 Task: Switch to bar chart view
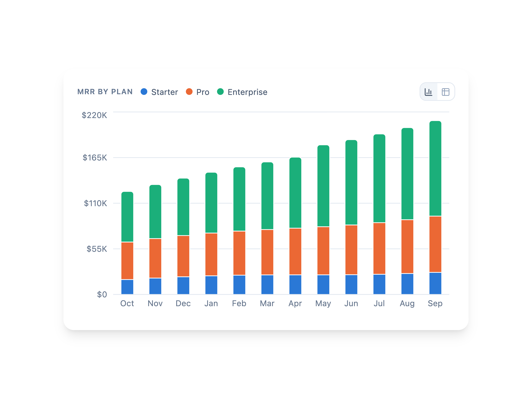429,92
